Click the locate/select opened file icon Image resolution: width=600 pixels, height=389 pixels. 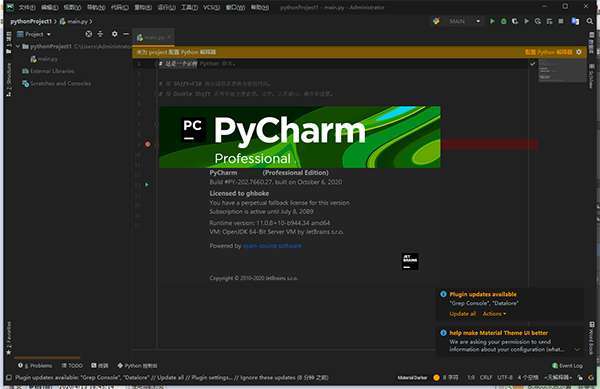click(89, 34)
